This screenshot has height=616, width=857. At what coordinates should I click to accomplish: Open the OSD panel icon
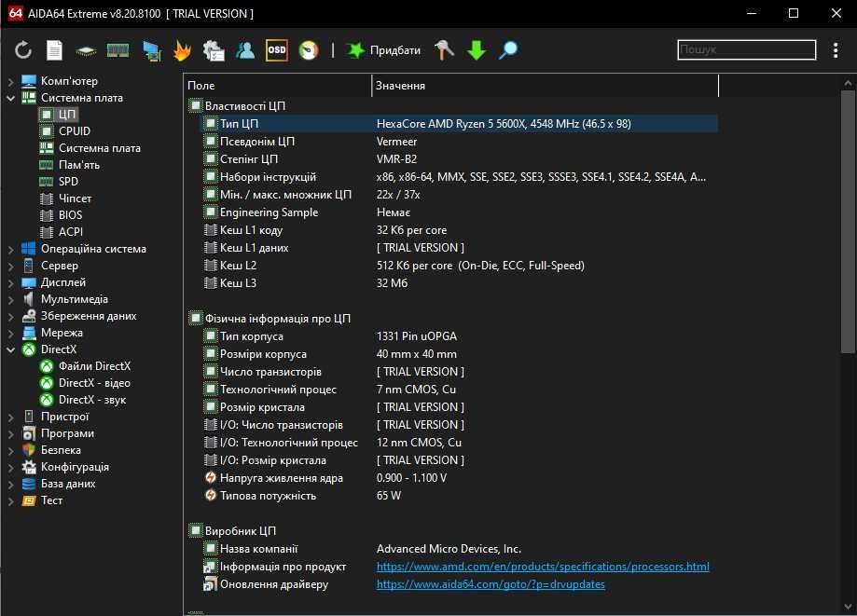(x=277, y=50)
